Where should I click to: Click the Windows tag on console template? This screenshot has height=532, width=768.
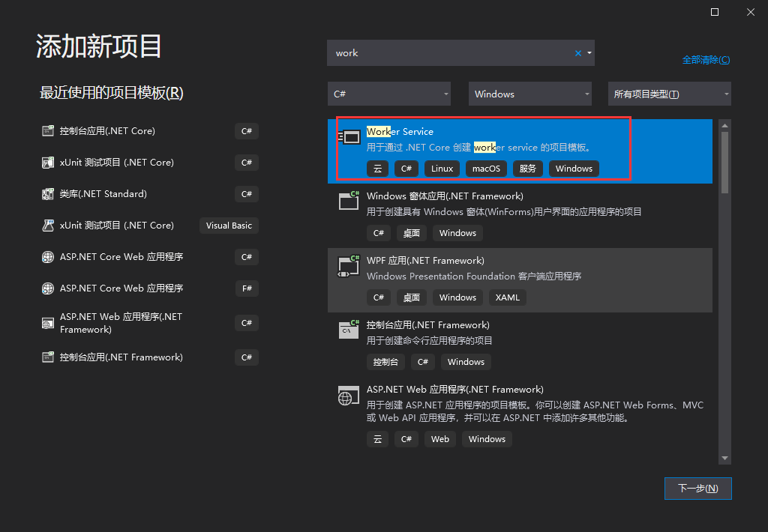(466, 362)
